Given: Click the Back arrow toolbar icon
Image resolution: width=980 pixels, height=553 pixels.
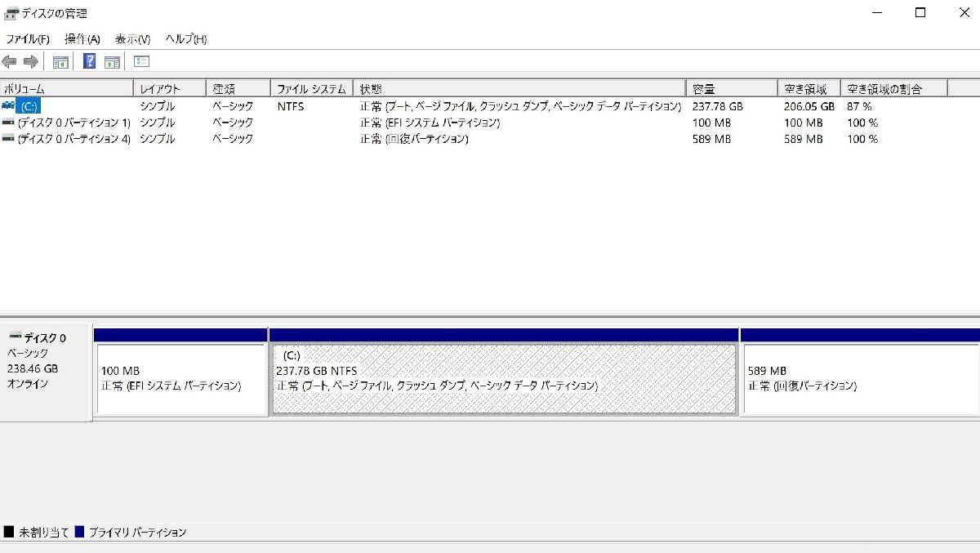Looking at the screenshot, I should 9,61.
